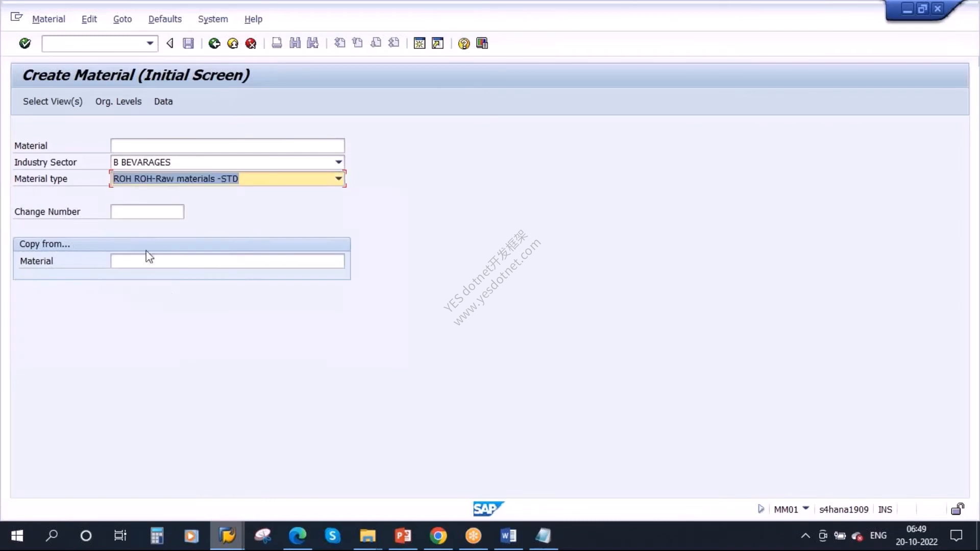The image size is (980, 551).
Task: Open the MM01 status bar dropdown
Action: pyautogui.click(x=806, y=508)
